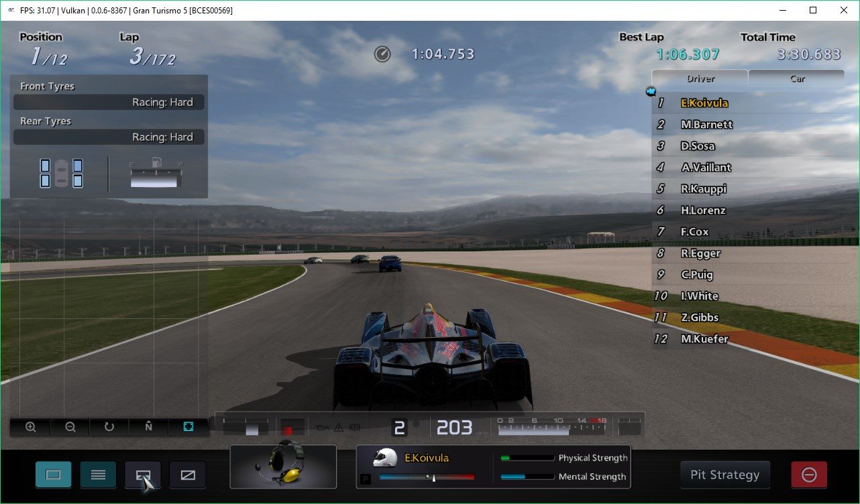Switch to the list display mode button
The height and width of the screenshot is (504, 860).
(98, 475)
